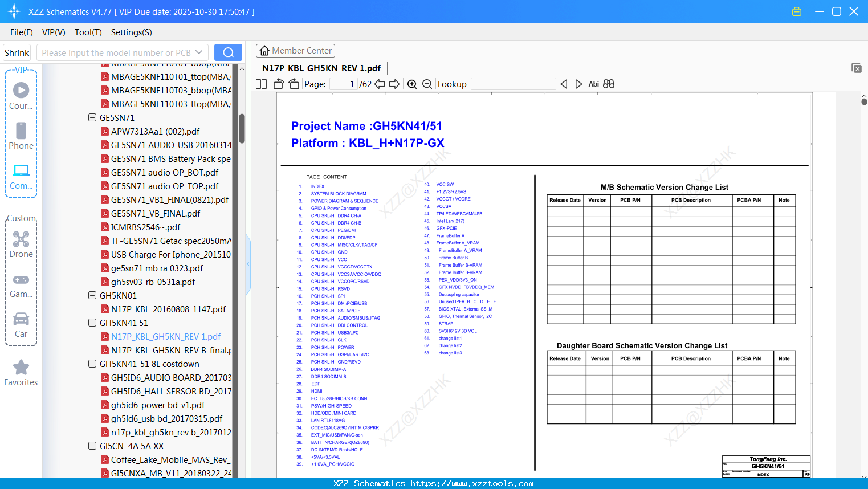The height and width of the screenshot is (489, 868).
Task: Click the Lookup text field
Action: point(513,84)
